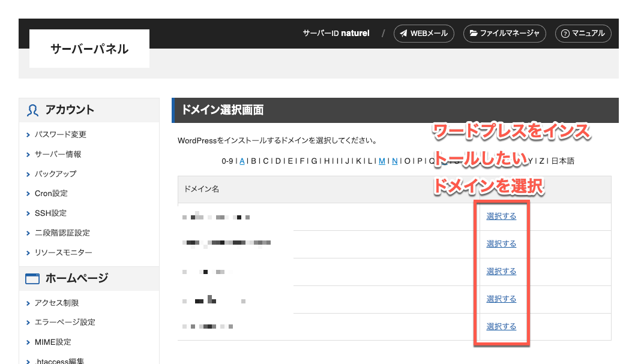Go to バックアップ settings
Viewport: 635px width, 364px height.
point(55,174)
